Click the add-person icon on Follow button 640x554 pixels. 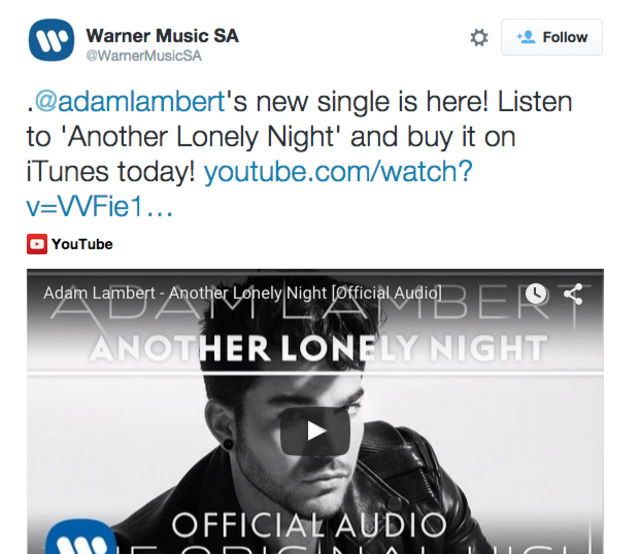(x=525, y=37)
